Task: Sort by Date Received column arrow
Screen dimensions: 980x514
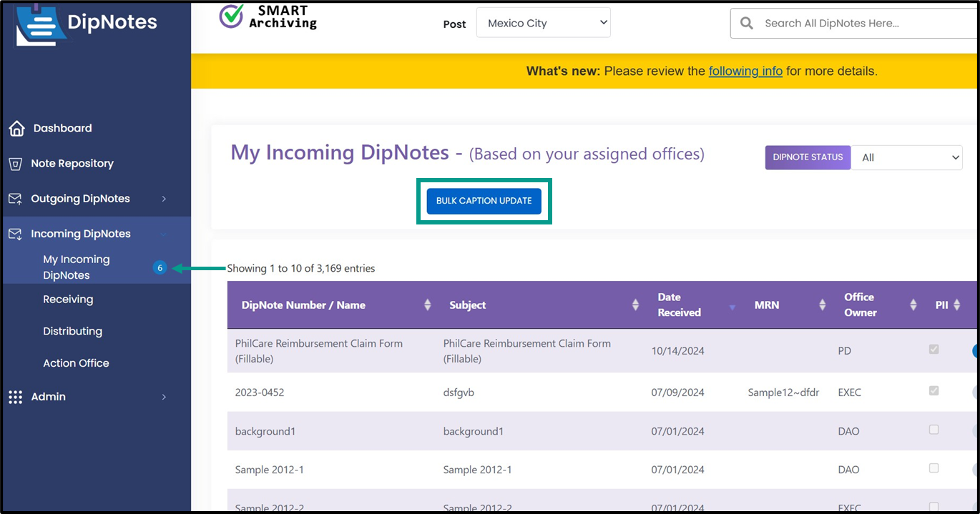Action: (x=732, y=307)
